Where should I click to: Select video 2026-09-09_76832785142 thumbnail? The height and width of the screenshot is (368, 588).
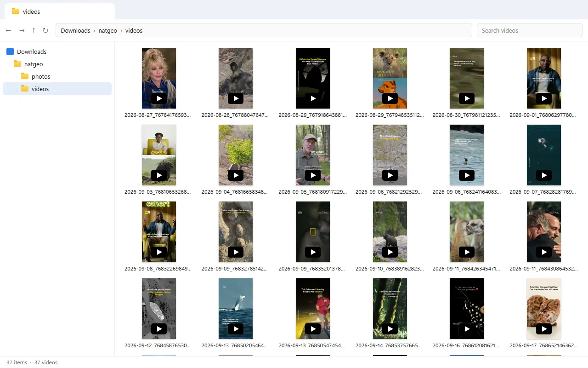click(236, 232)
